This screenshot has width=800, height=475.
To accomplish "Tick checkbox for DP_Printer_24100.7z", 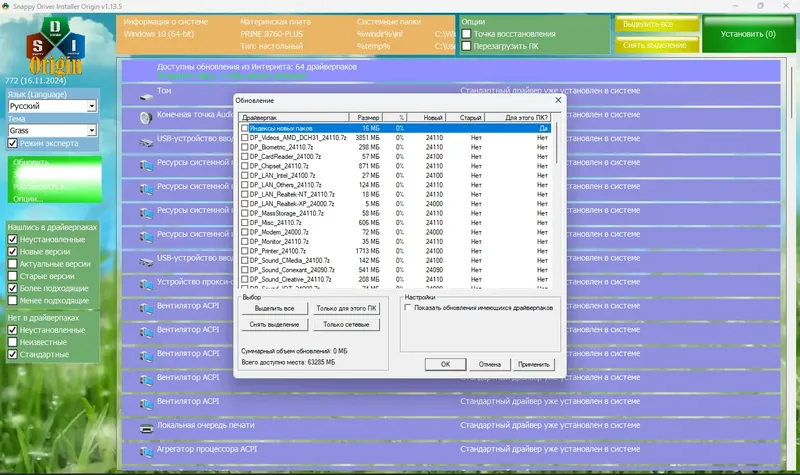I will click(x=245, y=251).
